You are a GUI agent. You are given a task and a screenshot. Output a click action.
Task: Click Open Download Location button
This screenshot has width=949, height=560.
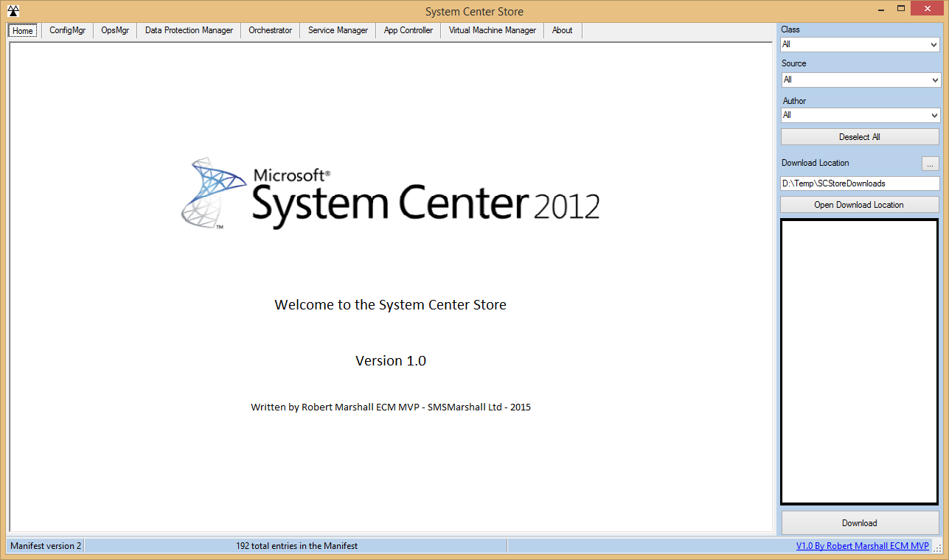click(859, 205)
